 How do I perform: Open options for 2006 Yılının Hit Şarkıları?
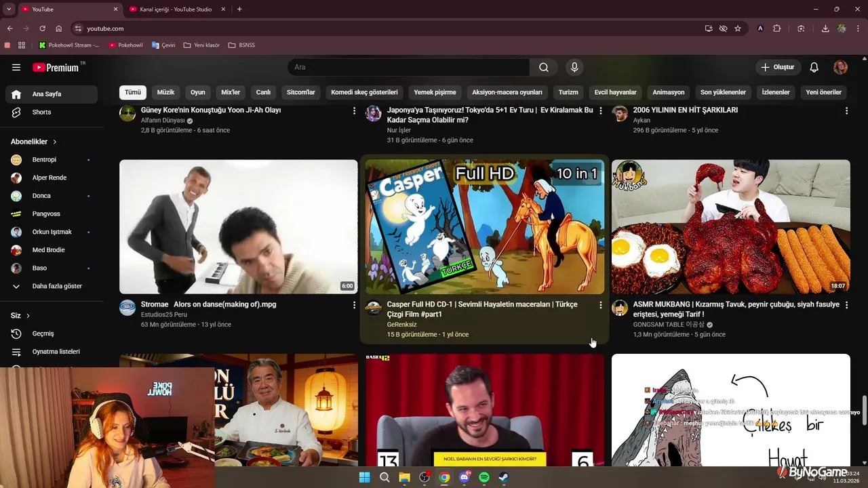(x=846, y=110)
